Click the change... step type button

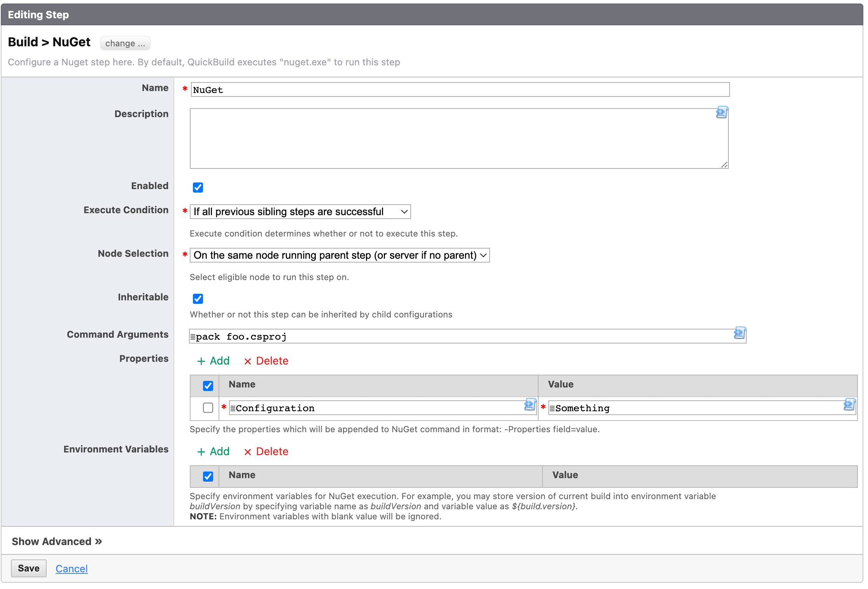click(x=125, y=43)
